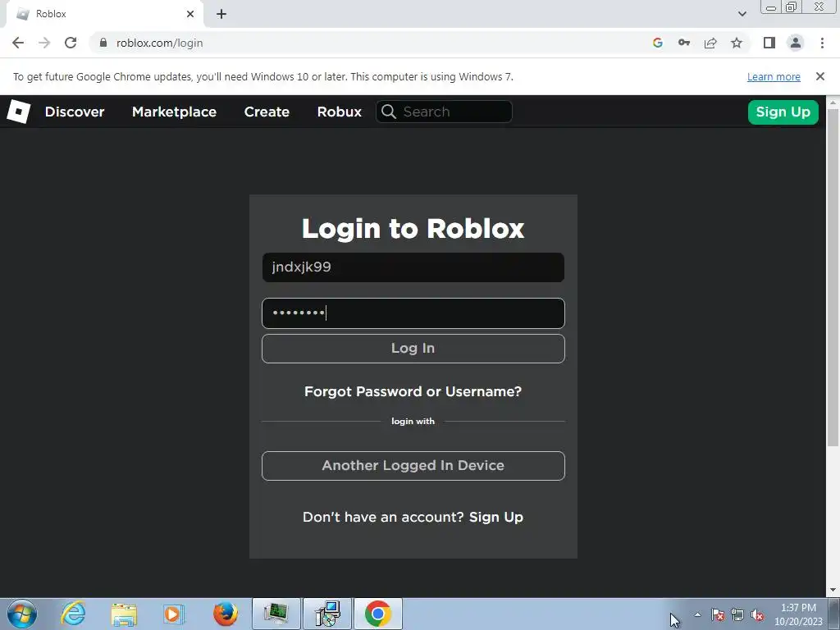
Task: Open the Windows Start menu
Action: (22, 614)
